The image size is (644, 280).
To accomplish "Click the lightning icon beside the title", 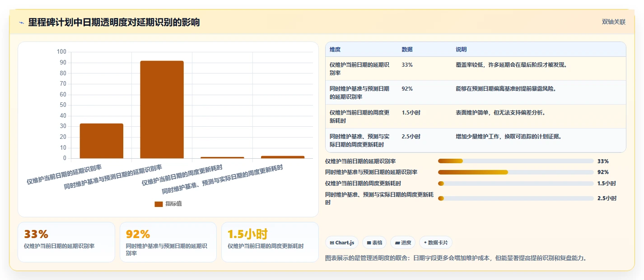I will point(21,23).
